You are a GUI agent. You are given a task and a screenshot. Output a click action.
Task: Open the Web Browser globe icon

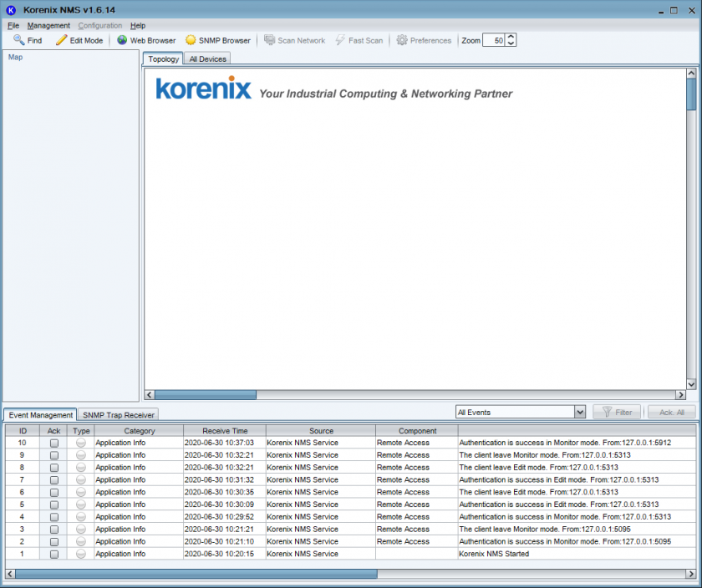122,40
